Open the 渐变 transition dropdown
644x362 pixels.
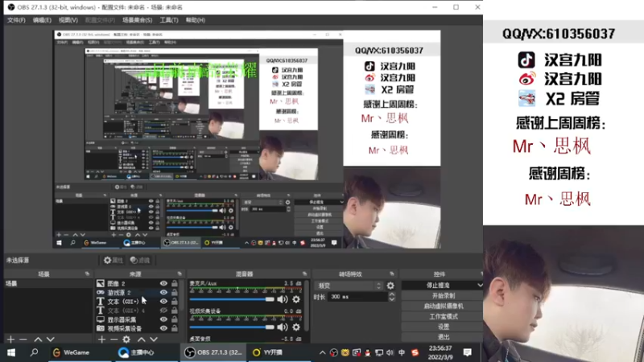349,286
